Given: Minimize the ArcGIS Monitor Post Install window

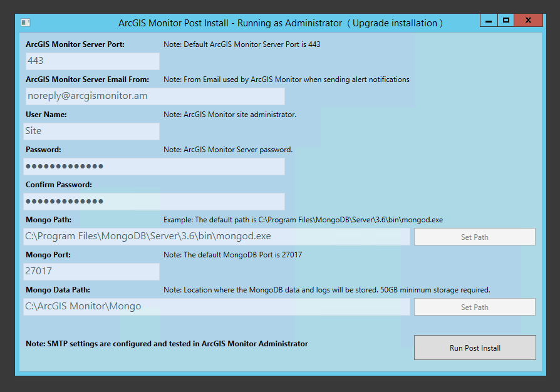Looking at the screenshot, I should tap(489, 20).
